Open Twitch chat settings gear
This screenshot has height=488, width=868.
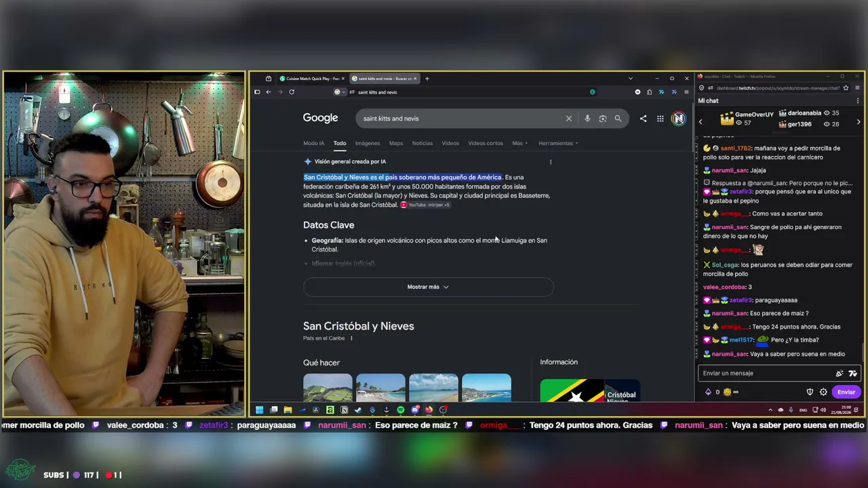point(823,392)
